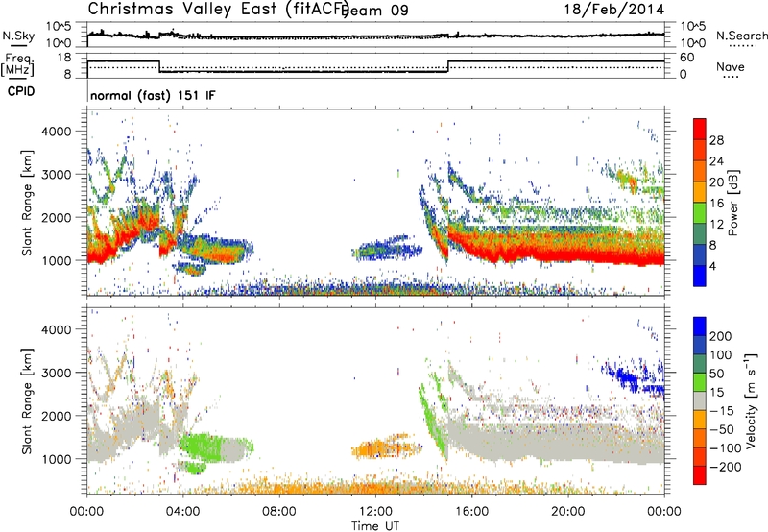Click the '16' Power colorbar label
This screenshot has width=768, height=532.
pos(716,204)
